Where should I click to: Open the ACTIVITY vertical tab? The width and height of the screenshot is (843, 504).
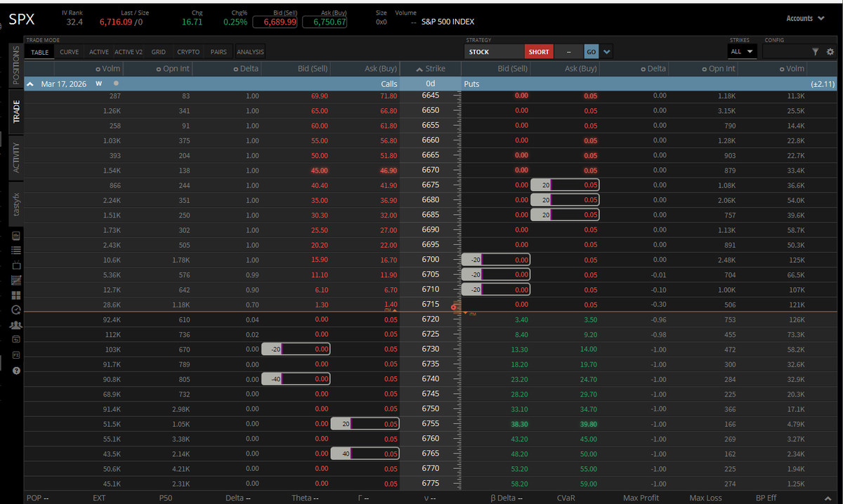(x=16, y=158)
